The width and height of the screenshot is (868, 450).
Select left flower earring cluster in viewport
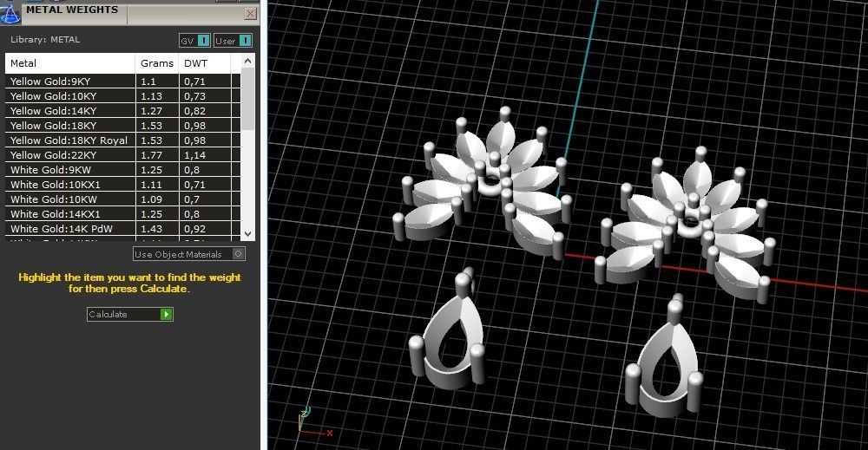483,181
